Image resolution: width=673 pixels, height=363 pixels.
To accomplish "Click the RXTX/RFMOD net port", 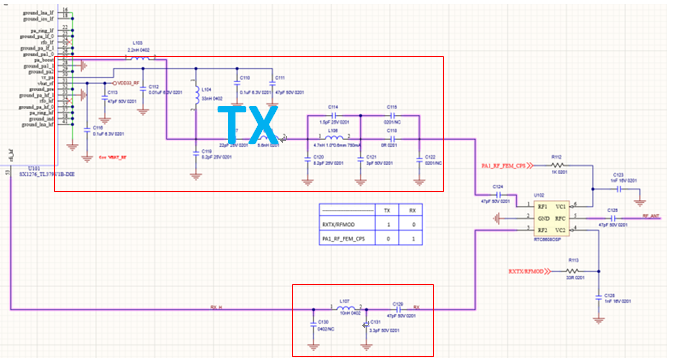I will [x=530, y=271].
